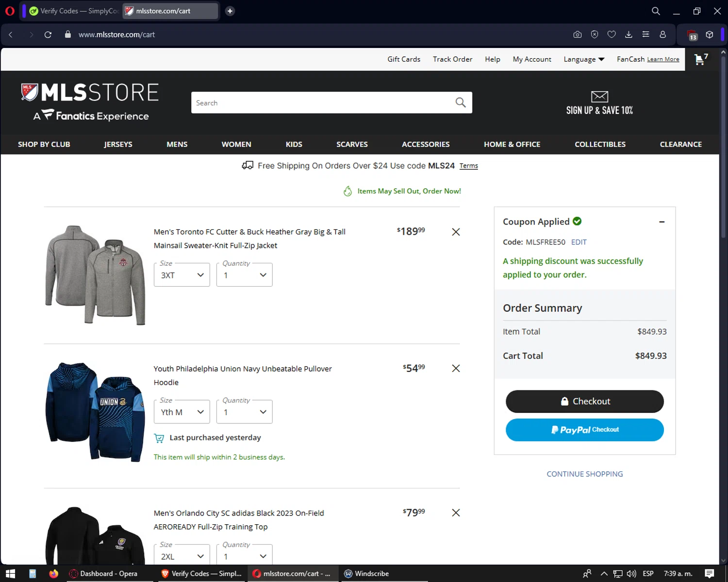The width and height of the screenshot is (728, 582).
Task: Open Quantity dropdown for Philadelphia Union hoodie
Action: pos(245,412)
